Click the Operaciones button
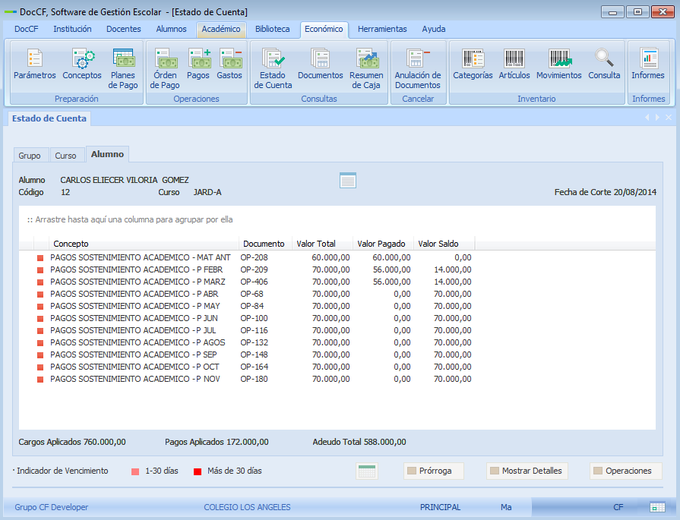This screenshot has width=680, height=520. point(626,471)
